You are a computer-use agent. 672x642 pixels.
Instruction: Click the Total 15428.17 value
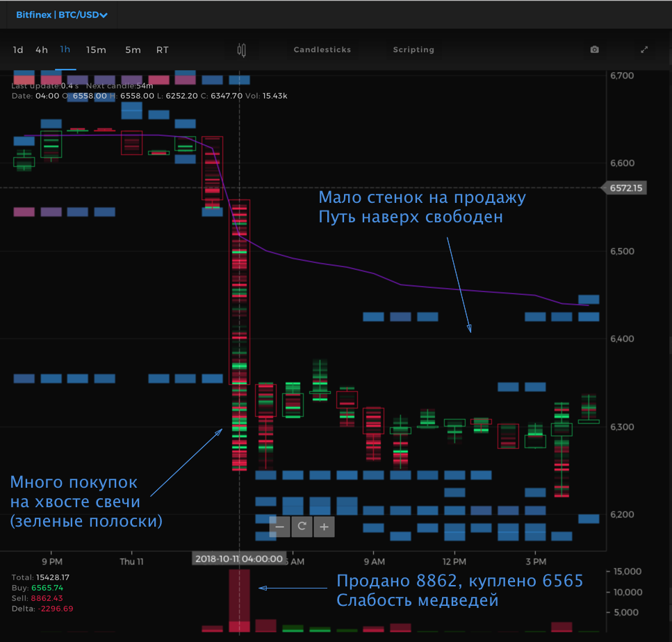[53, 577]
